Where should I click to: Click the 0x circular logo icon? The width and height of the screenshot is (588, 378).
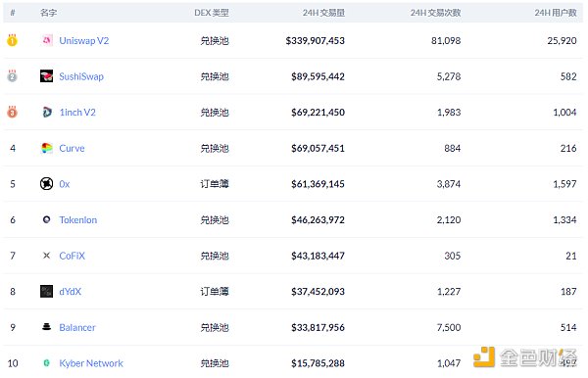click(46, 184)
